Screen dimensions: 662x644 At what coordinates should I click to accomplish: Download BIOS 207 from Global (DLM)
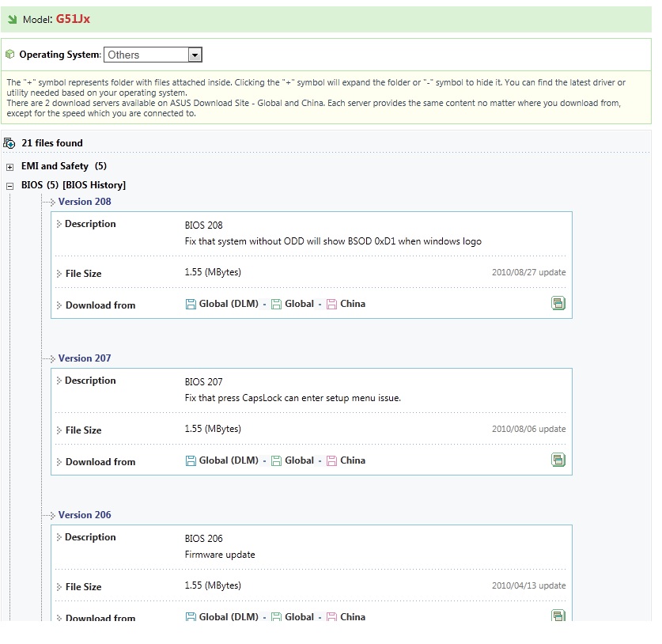click(229, 460)
